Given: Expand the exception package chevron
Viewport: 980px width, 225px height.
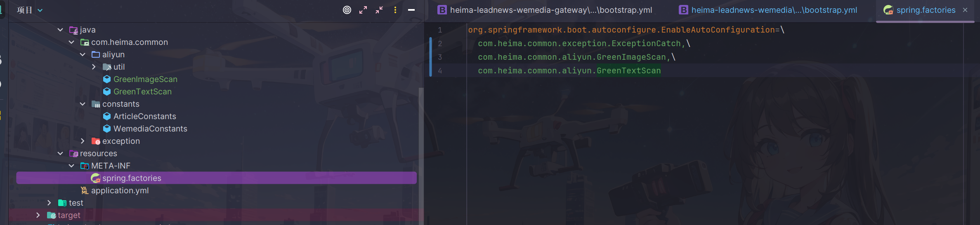Looking at the screenshot, I should click(x=83, y=141).
